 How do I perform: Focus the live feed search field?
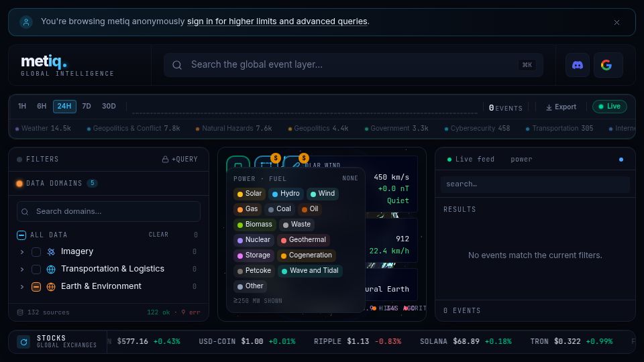[x=535, y=184]
